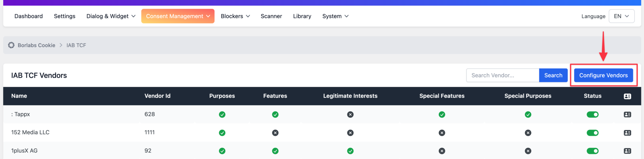The width and height of the screenshot is (644, 159).
Task: Click the details card icon in table header
Action: (x=627, y=96)
